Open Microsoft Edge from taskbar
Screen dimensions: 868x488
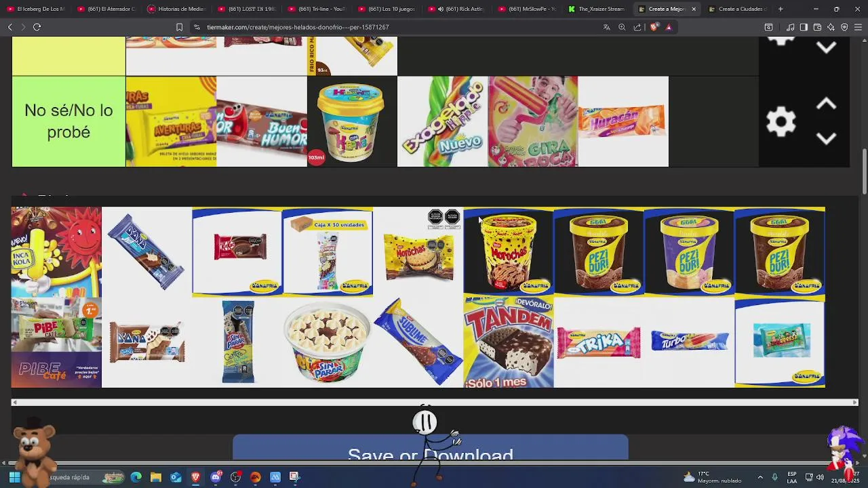pyautogui.click(x=136, y=477)
